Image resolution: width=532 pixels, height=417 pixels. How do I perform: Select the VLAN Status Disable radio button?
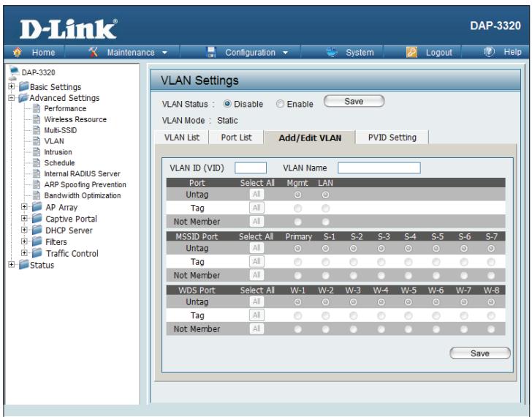tap(227, 104)
